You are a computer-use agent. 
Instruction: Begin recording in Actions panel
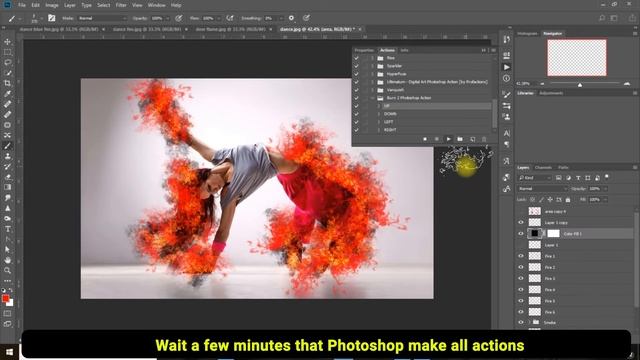(437, 139)
